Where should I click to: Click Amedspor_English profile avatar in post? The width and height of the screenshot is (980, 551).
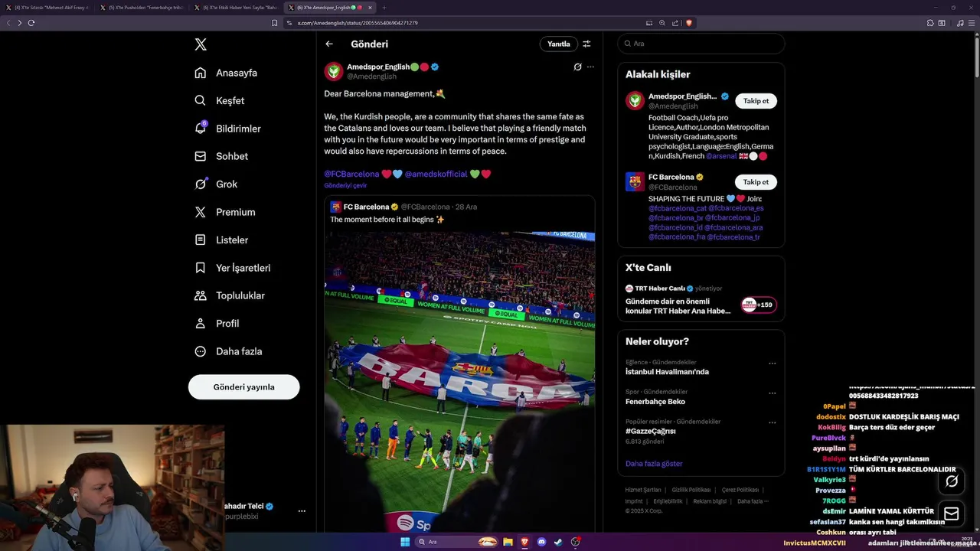click(x=334, y=71)
